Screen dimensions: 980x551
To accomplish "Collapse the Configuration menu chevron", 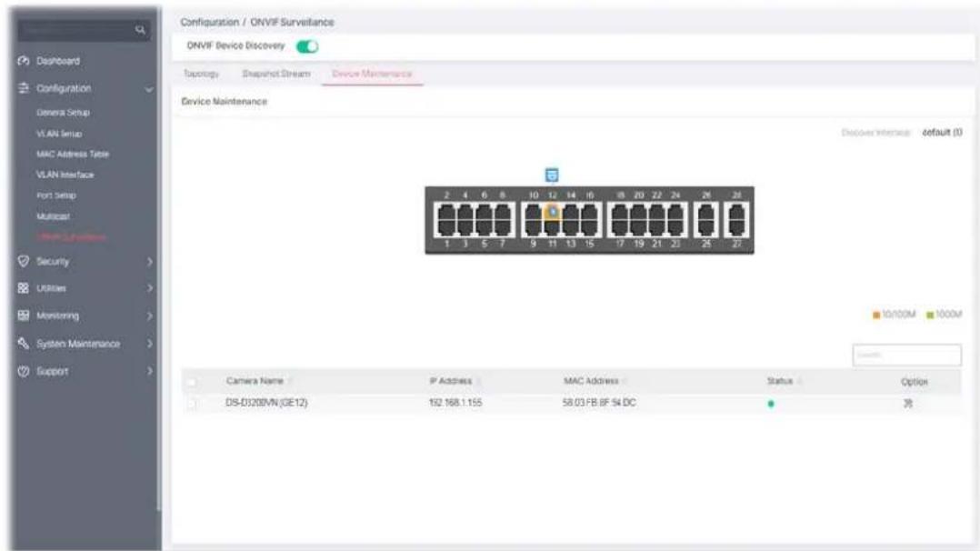I will 149,89.
